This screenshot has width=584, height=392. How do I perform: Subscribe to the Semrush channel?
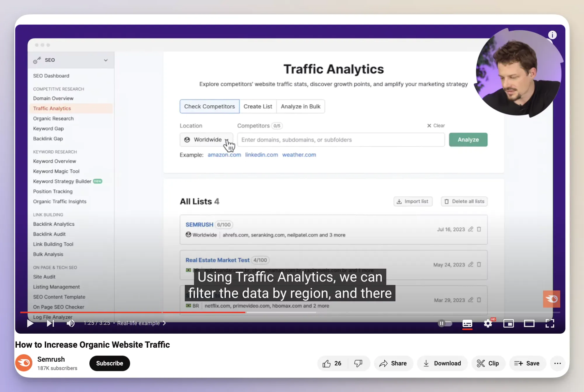click(109, 363)
